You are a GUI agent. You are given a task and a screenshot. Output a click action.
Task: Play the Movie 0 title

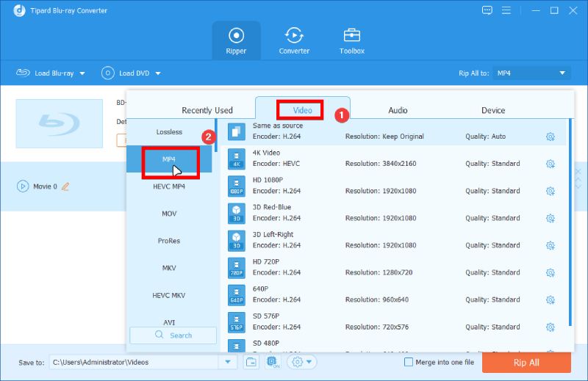click(23, 186)
